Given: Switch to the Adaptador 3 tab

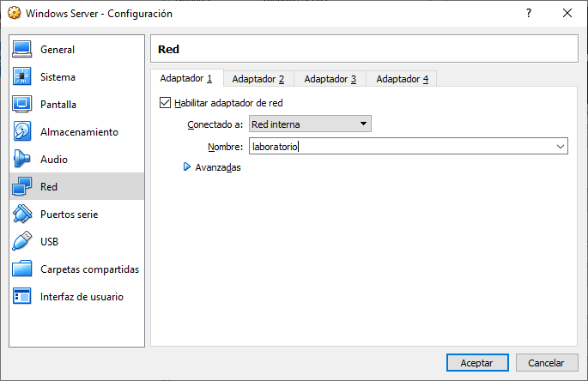Looking at the screenshot, I should coord(330,79).
